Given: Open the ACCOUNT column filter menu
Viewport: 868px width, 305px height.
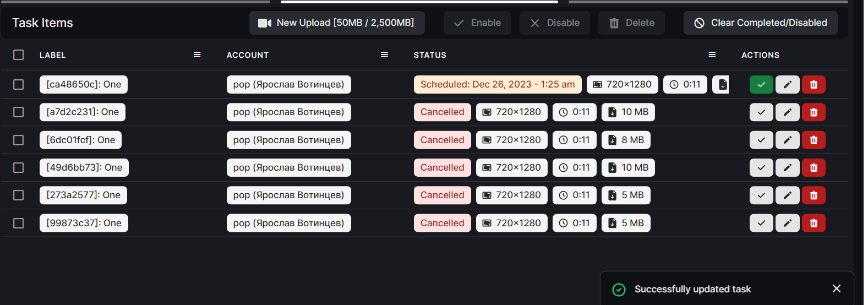Looking at the screenshot, I should click(x=385, y=55).
